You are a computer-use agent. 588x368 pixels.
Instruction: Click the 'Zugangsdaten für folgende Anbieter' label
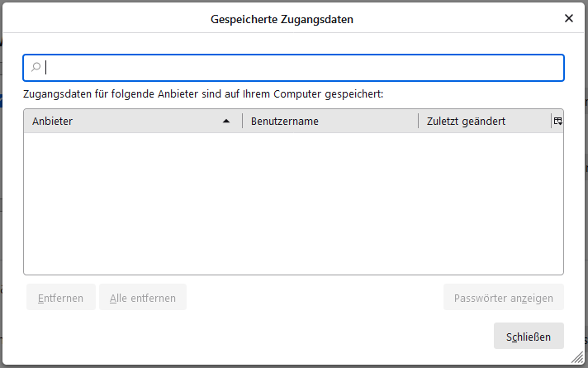click(x=203, y=94)
